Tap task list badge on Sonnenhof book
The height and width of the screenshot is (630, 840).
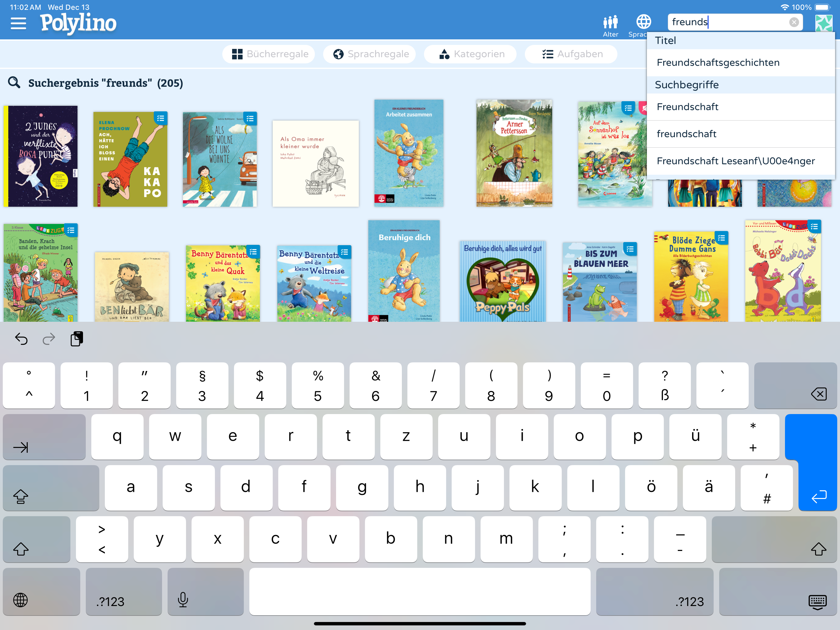[x=628, y=108]
